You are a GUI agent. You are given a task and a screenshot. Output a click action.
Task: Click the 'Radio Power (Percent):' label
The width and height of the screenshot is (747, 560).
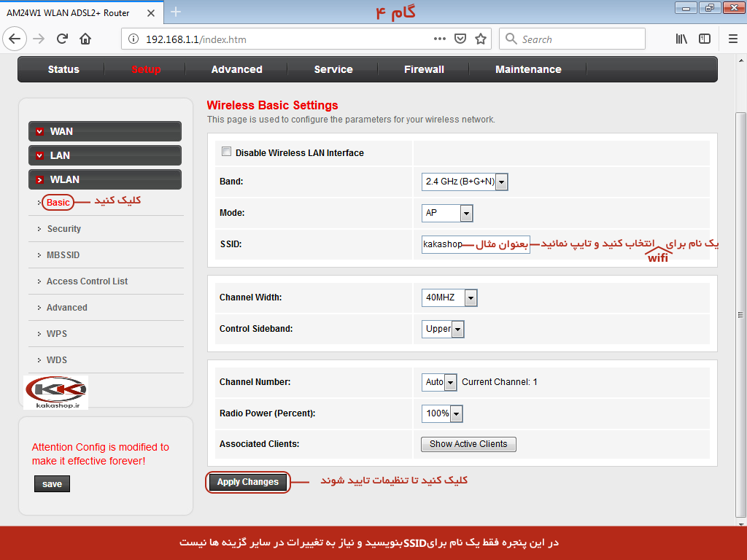(267, 413)
